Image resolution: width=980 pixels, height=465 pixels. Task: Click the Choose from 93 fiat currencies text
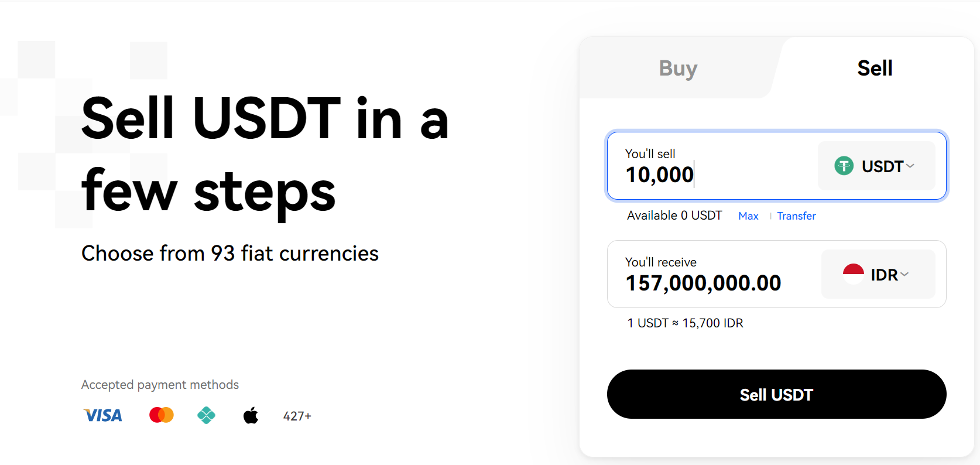pyautogui.click(x=230, y=254)
